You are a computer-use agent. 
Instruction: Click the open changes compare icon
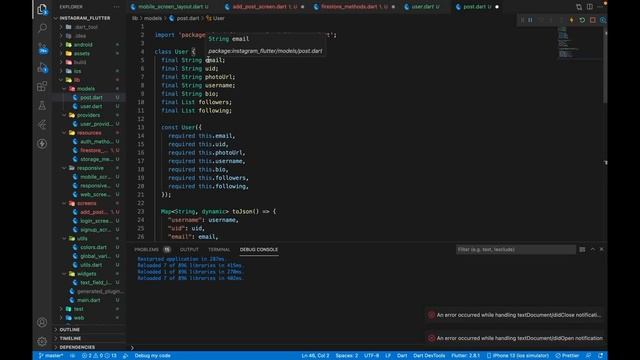click(579, 7)
